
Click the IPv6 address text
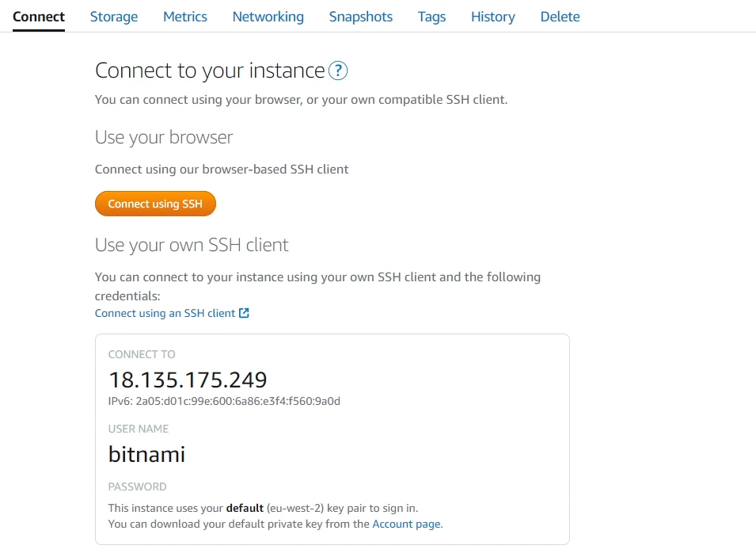pyautogui.click(x=224, y=401)
